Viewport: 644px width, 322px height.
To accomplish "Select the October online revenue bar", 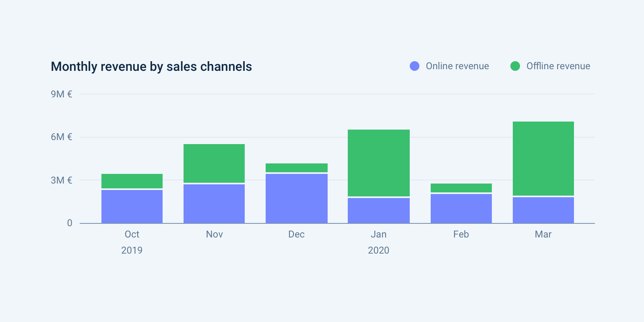I will 132,206.
